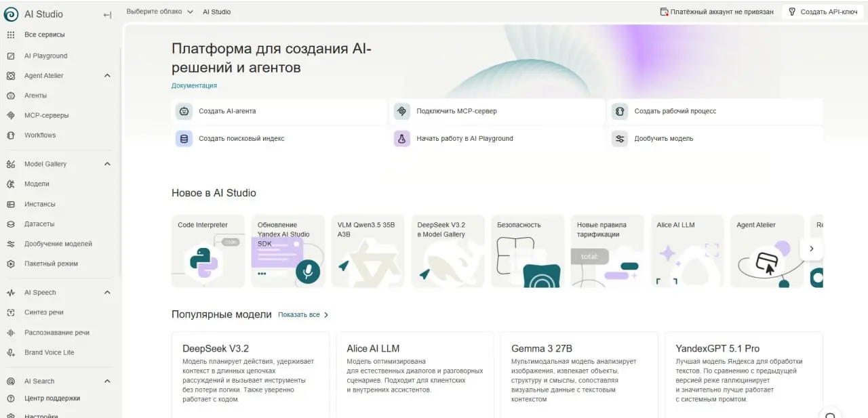
Task: Collapse the Agent Atelier section chevron
Action: (107, 76)
